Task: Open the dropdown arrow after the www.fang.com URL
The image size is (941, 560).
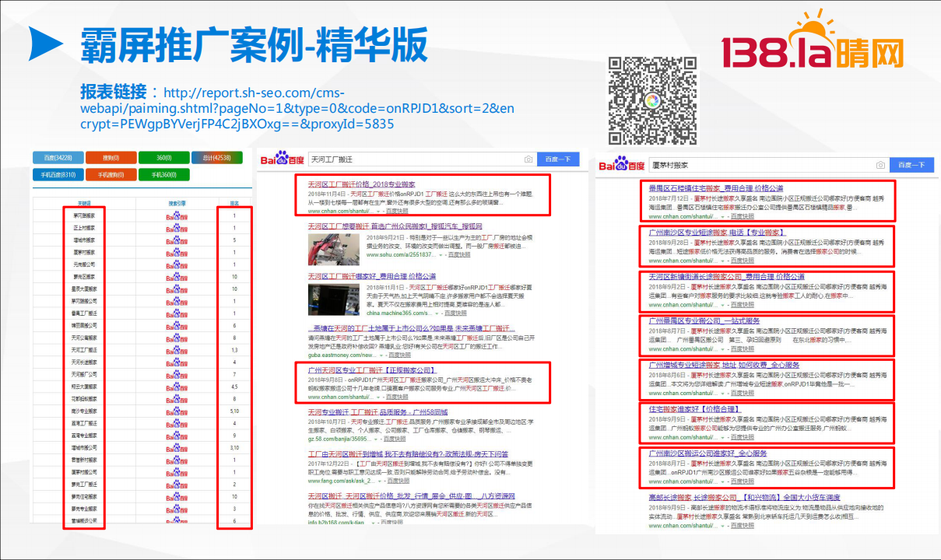Action: click(381, 480)
